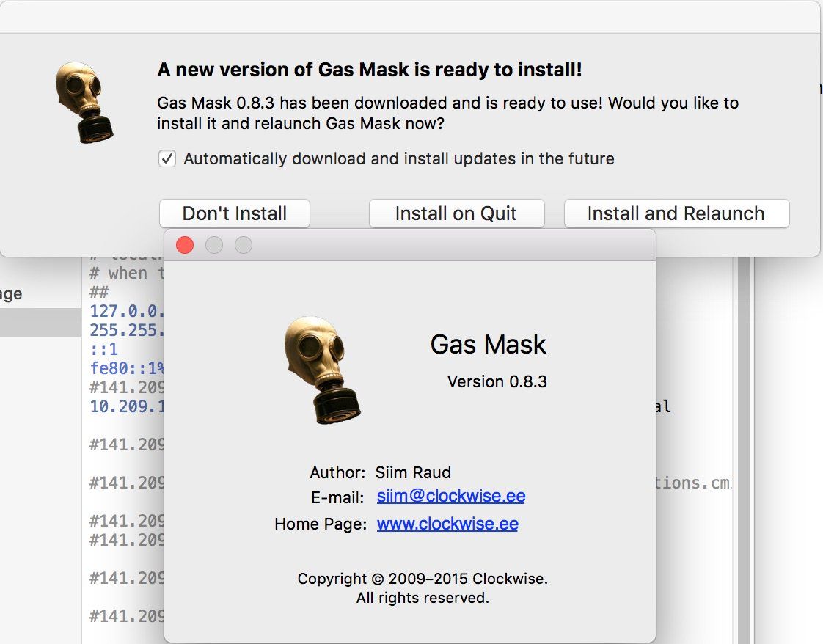This screenshot has height=644, width=823.
Task: Visit the www.clockwise.ee home page link
Action: pyautogui.click(x=447, y=524)
